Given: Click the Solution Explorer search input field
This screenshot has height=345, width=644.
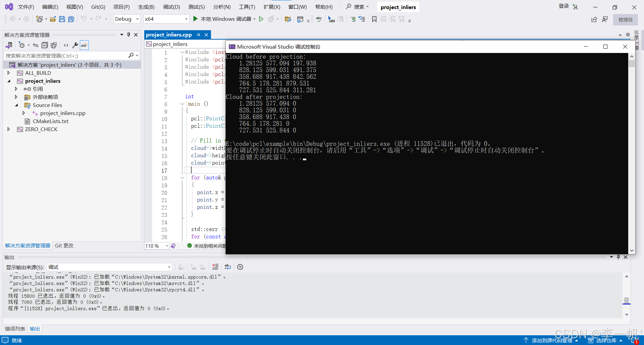Looking at the screenshot, I should (x=66, y=56).
